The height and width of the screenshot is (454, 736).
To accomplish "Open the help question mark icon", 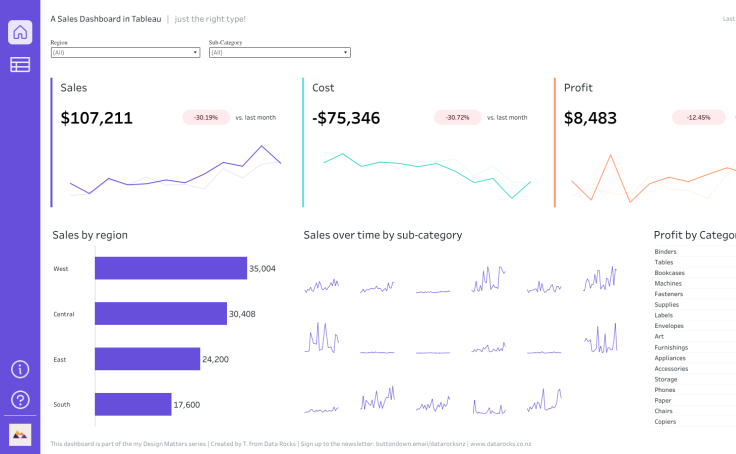I will coord(20,400).
